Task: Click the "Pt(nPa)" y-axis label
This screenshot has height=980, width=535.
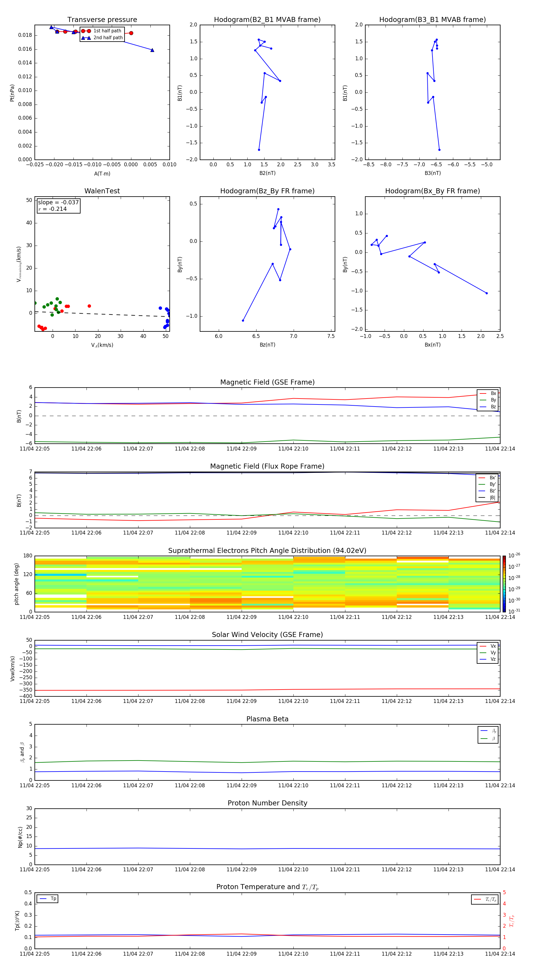Action: coord(12,92)
